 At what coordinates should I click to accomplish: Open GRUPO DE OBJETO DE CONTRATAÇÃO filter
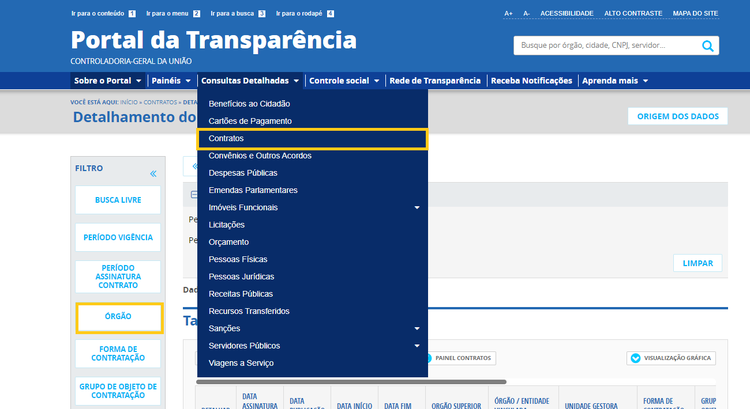tap(118, 391)
